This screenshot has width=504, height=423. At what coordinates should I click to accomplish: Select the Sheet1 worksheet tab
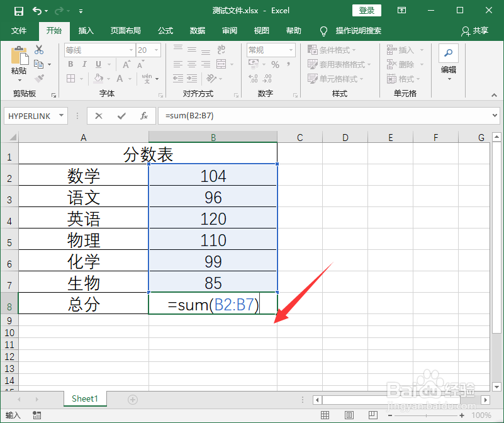[85, 398]
